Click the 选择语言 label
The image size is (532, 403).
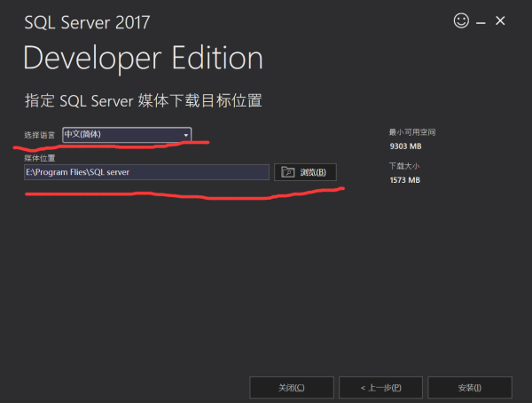pyautogui.click(x=39, y=135)
